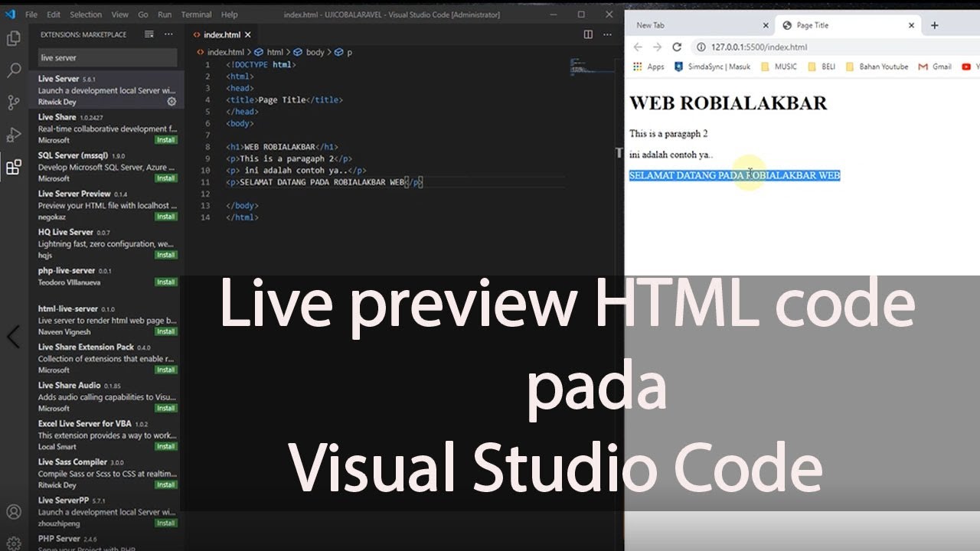The height and width of the screenshot is (551, 980).
Task: Open the Extensions panel more actions ellipsis
Action: coord(168,34)
